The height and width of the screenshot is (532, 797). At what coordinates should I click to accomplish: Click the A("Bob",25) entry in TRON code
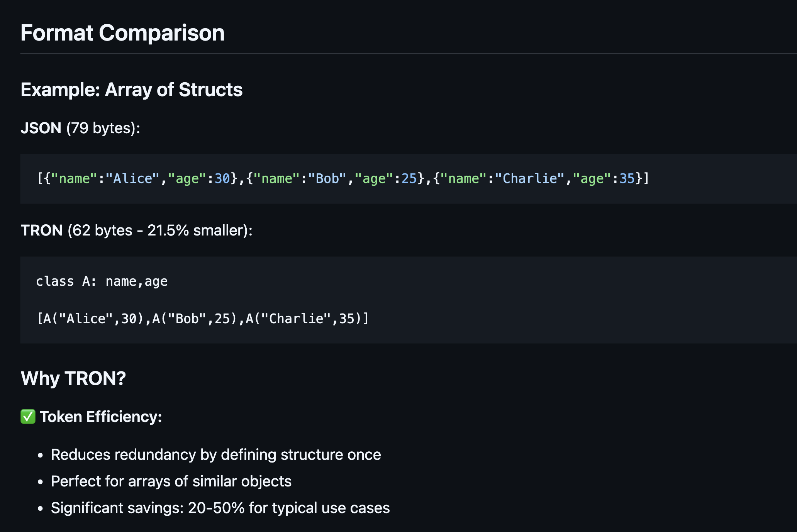tap(194, 319)
